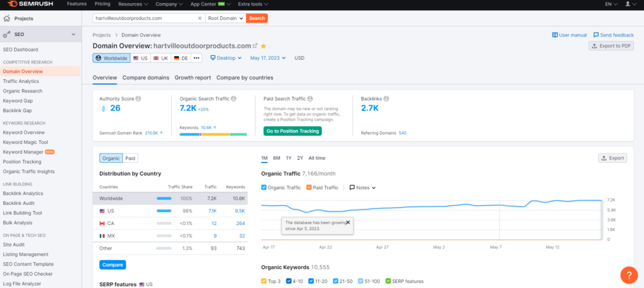The width and height of the screenshot is (644, 288).
Task: Open the user account icon
Action: pyautogui.click(x=628, y=4)
